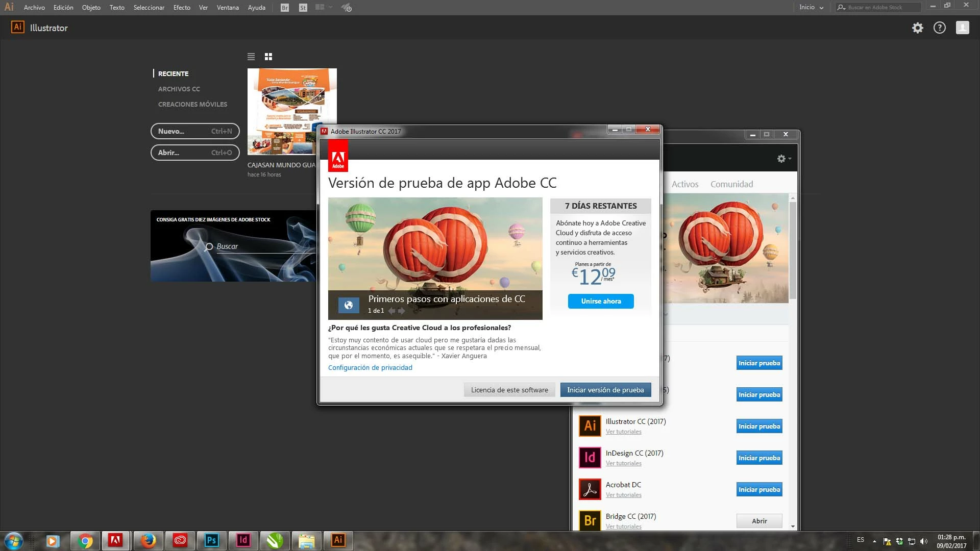Click Unirse ahora to subscribe

click(601, 301)
